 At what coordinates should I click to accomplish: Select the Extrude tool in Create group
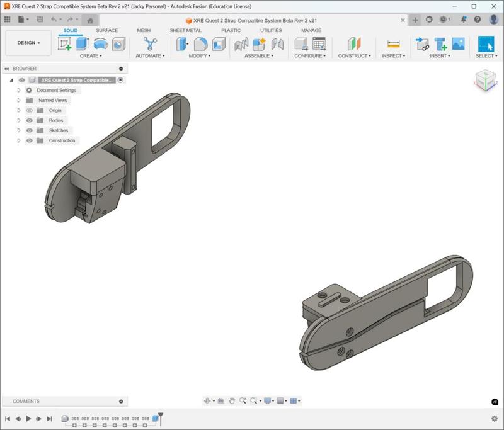pos(83,44)
